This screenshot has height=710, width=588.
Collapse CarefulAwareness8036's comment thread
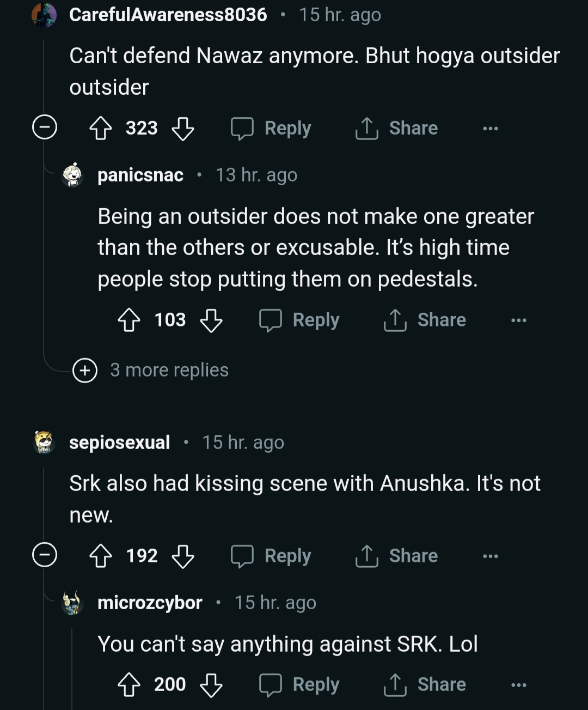45,128
